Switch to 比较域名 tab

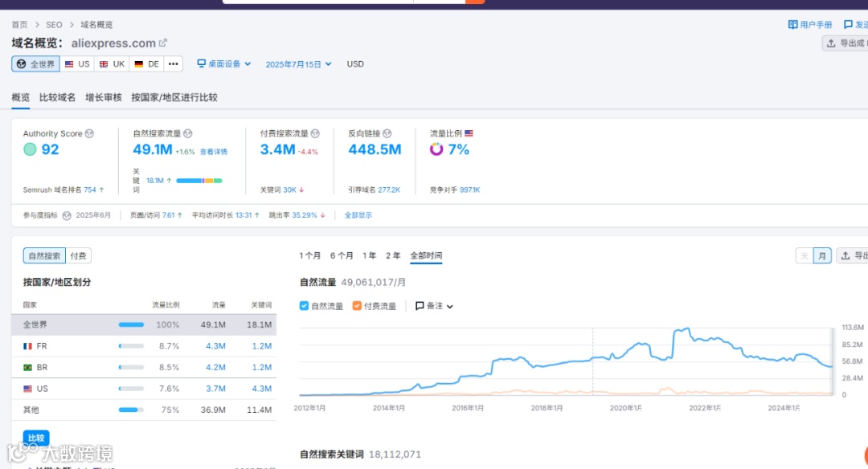tap(57, 97)
